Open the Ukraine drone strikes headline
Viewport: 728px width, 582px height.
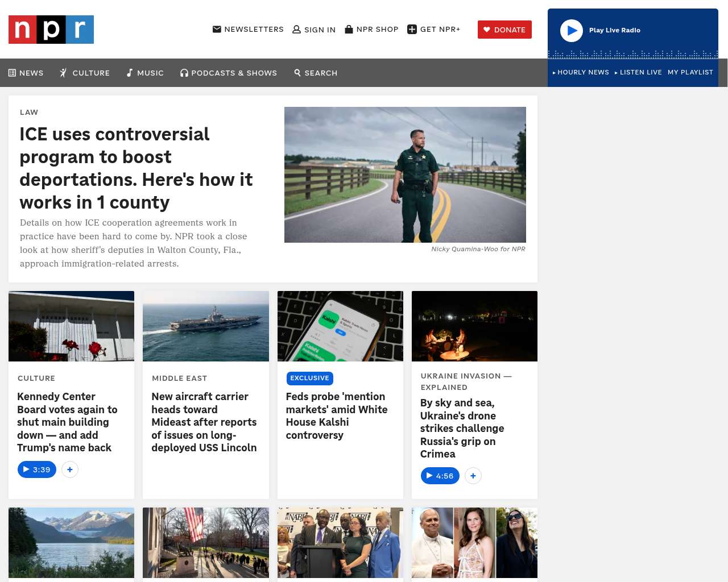point(462,429)
